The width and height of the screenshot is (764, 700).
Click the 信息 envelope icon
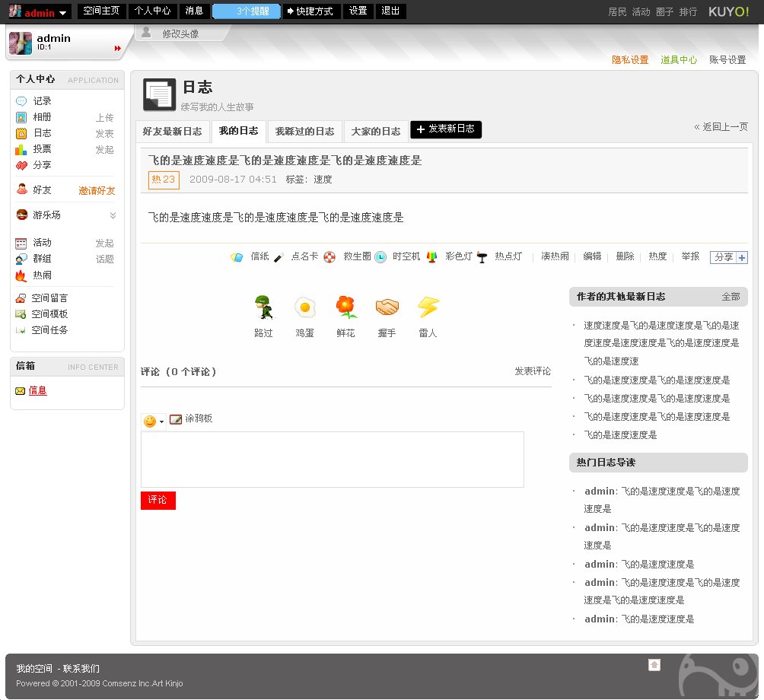(x=20, y=390)
